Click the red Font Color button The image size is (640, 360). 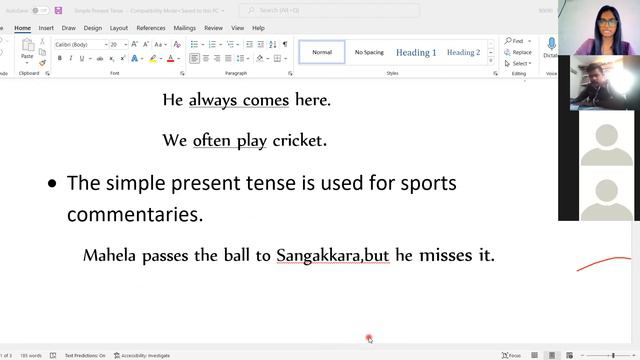point(171,59)
